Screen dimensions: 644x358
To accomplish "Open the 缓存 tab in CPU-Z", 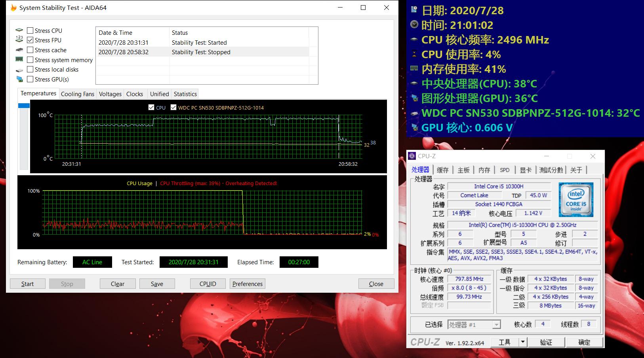I will [443, 170].
